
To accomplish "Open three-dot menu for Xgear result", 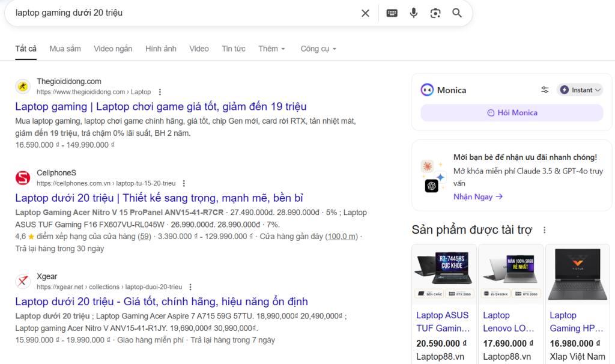I will [x=190, y=287].
